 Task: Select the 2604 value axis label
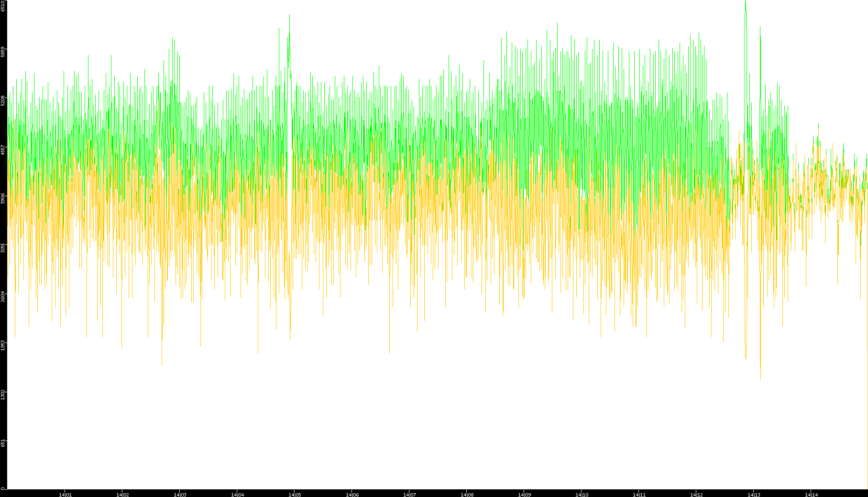pyautogui.click(x=3, y=297)
